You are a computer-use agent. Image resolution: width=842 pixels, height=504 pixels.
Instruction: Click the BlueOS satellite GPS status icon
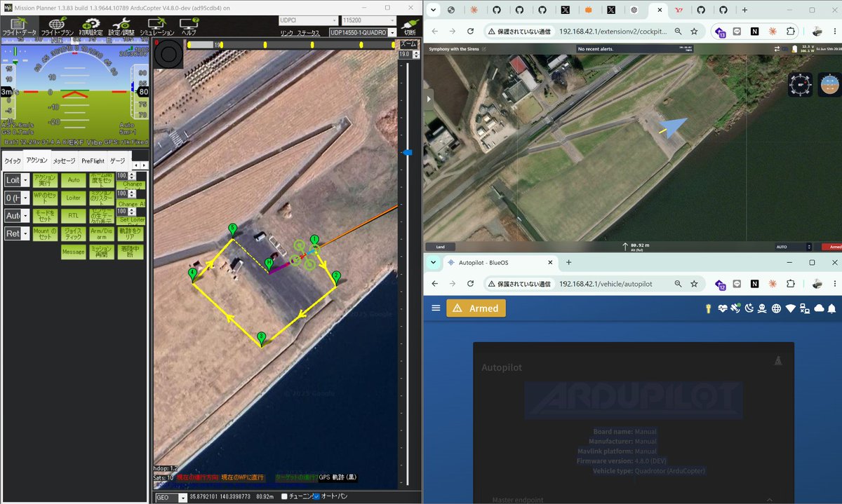pyautogui.click(x=735, y=308)
